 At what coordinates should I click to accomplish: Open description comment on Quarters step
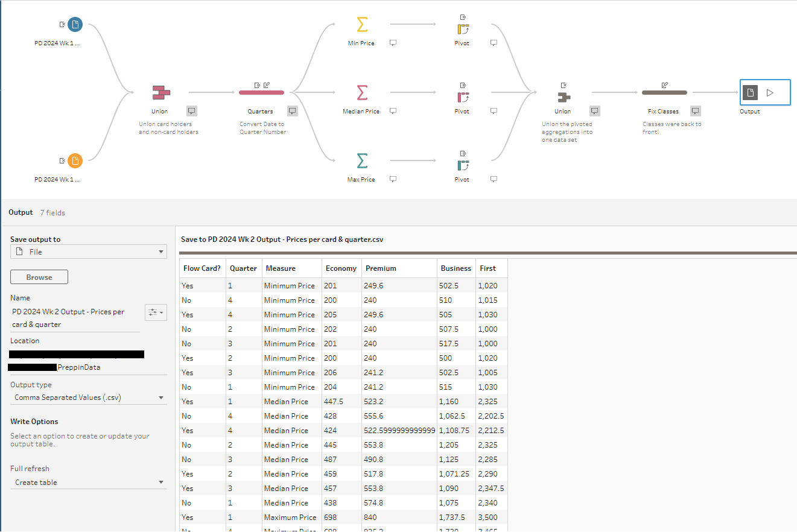click(x=293, y=111)
